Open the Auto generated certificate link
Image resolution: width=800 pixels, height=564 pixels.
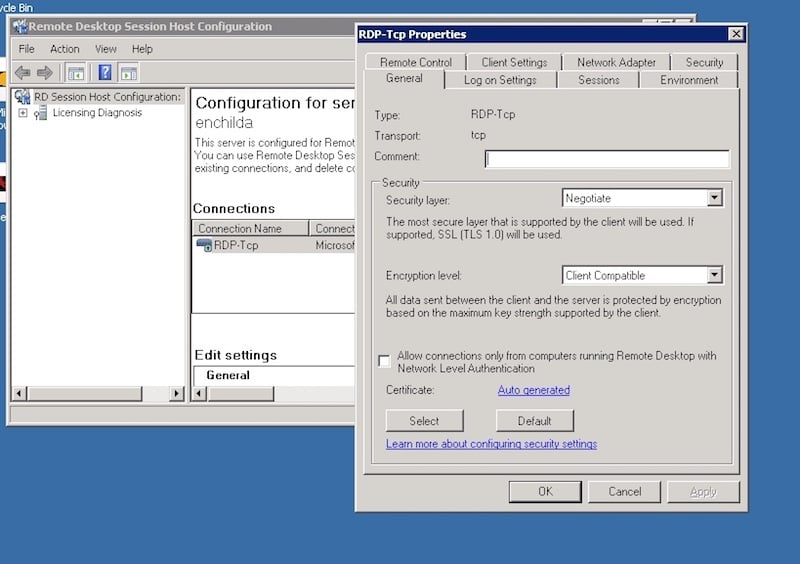point(534,390)
